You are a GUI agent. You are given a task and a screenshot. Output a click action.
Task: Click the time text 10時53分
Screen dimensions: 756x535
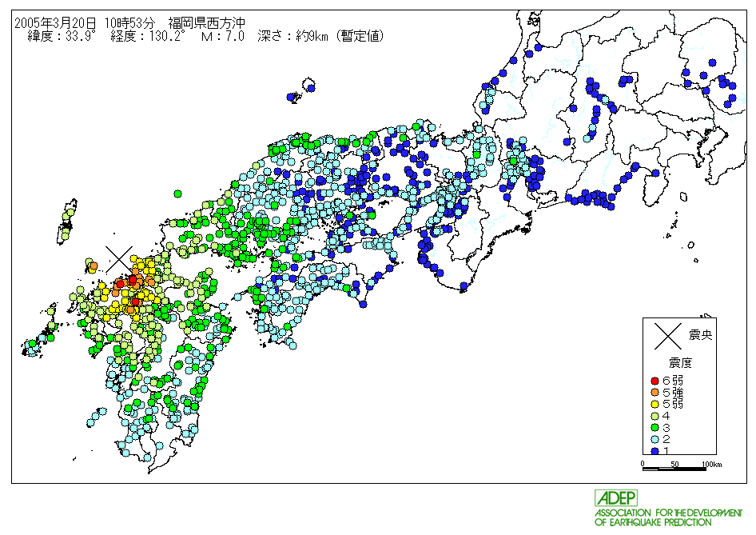(130, 22)
